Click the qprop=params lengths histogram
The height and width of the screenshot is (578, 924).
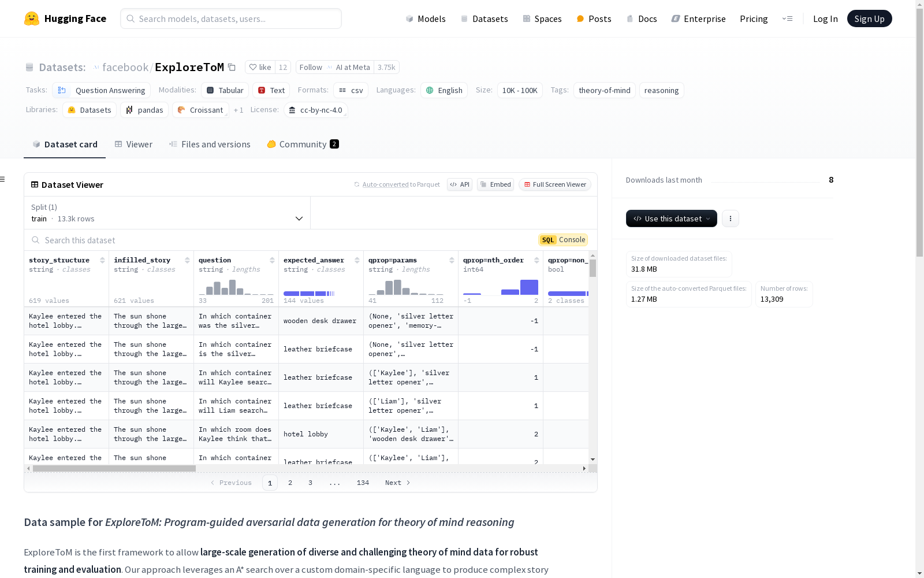coord(406,287)
